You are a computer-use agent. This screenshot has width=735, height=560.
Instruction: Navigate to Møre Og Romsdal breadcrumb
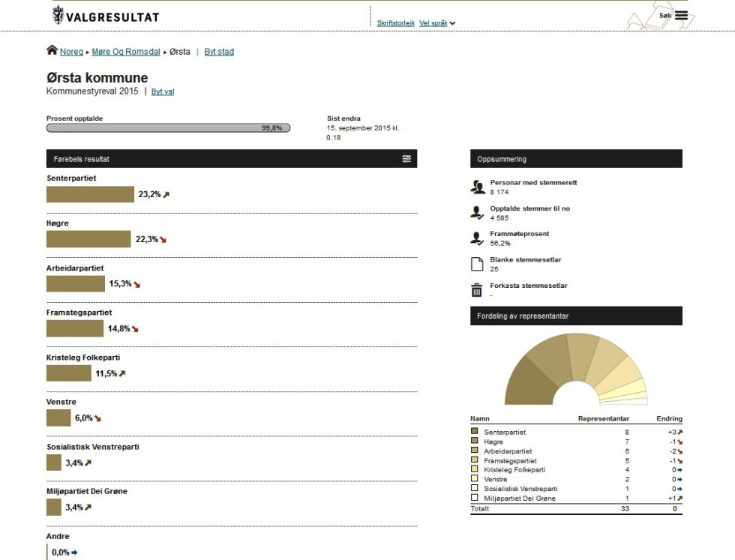click(126, 52)
